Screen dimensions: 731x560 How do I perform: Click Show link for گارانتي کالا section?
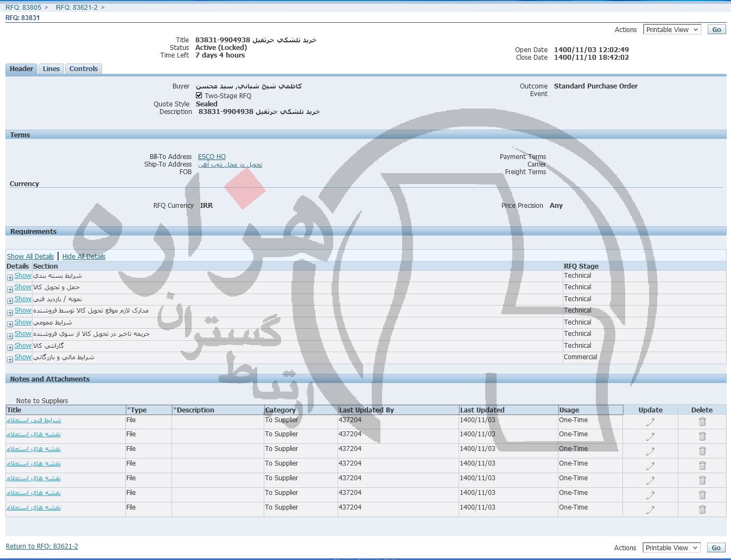pyautogui.click(x=23, y=346)
